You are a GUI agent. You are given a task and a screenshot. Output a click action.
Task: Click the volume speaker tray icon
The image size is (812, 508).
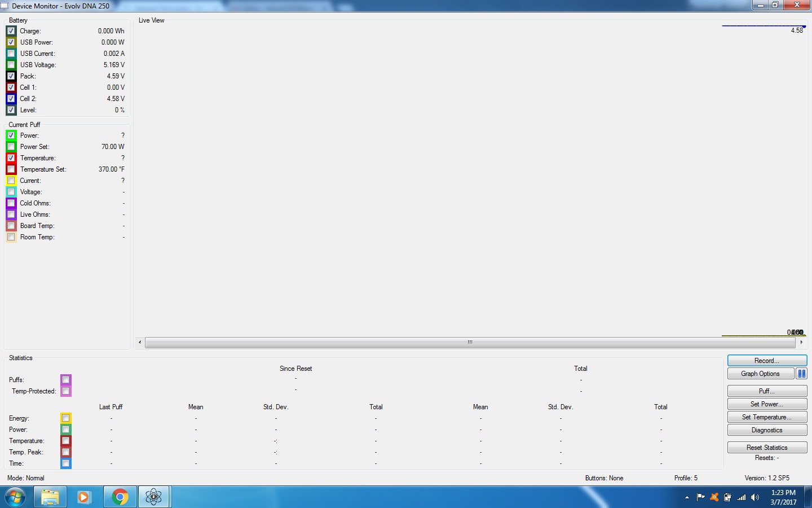pos(755,497)
